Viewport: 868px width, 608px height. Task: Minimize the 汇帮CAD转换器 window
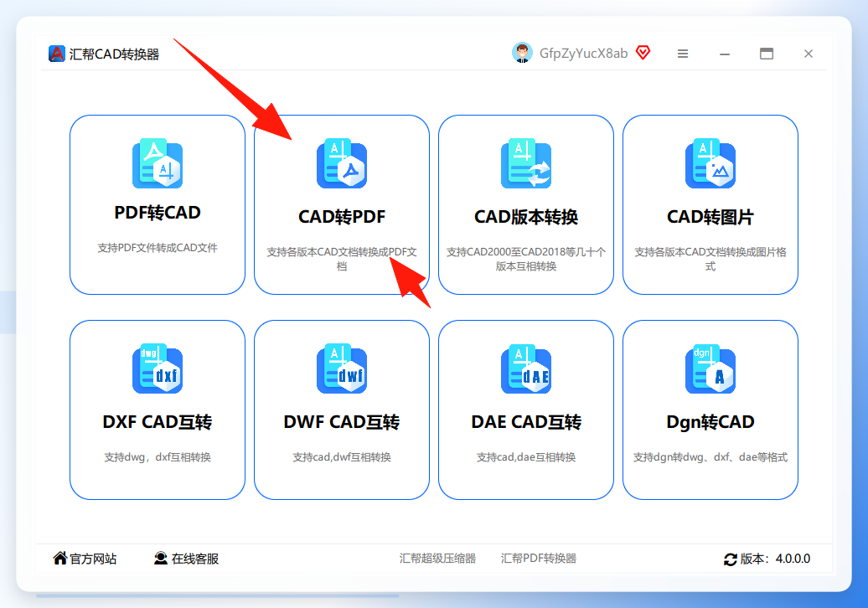[725, 54]
